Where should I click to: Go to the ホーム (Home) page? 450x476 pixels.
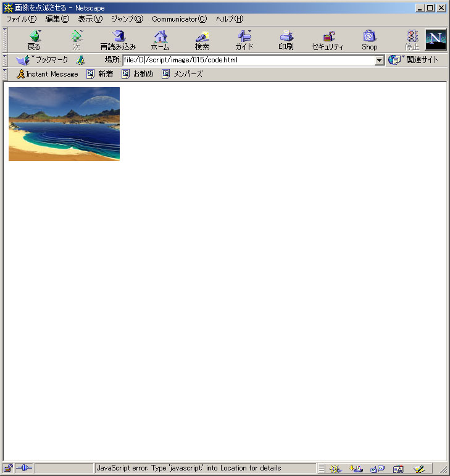(x=160, y=40)
